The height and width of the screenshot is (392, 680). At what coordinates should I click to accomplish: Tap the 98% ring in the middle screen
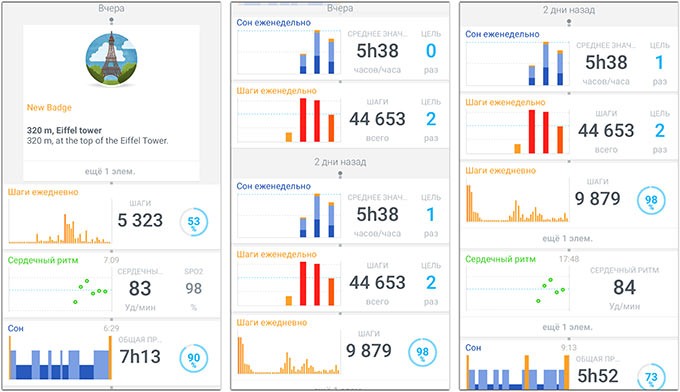(422, 352)
